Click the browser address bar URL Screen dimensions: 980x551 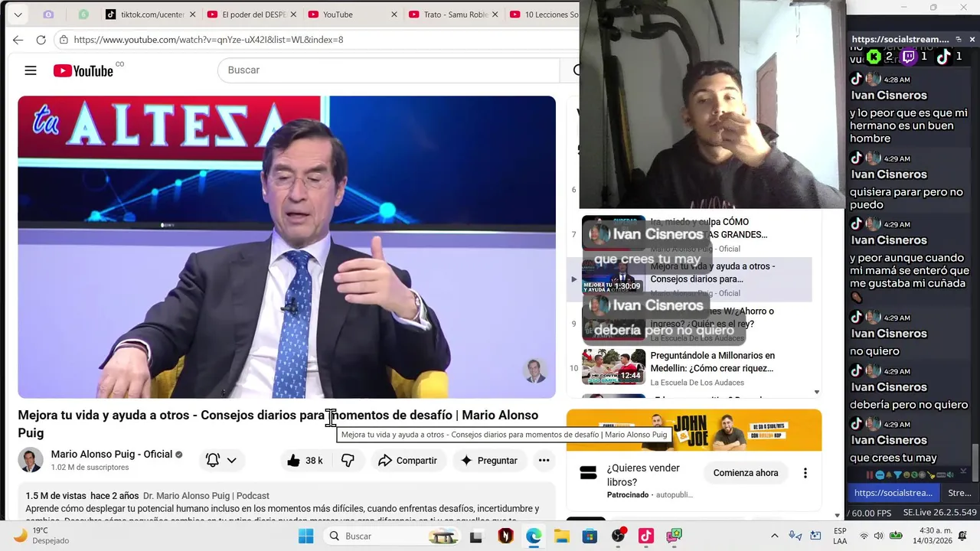(x=208, y=40)
